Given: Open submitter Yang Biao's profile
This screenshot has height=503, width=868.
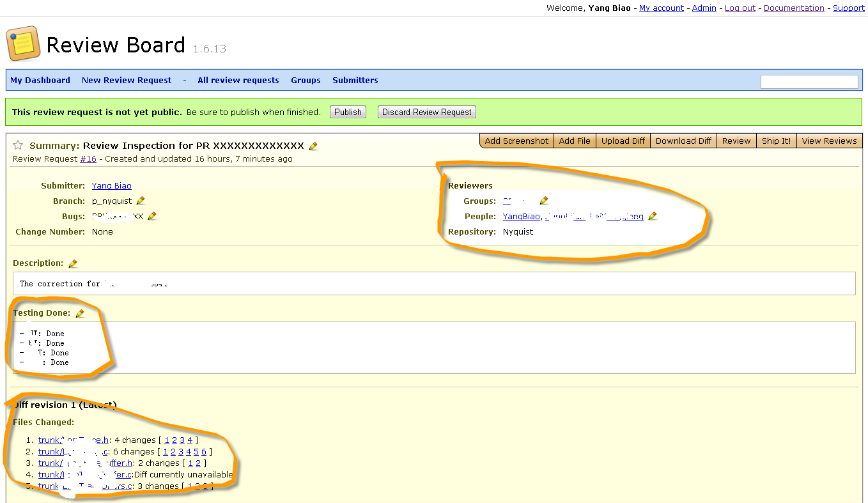Looking at the screenshot, I should tap(112, 185).
